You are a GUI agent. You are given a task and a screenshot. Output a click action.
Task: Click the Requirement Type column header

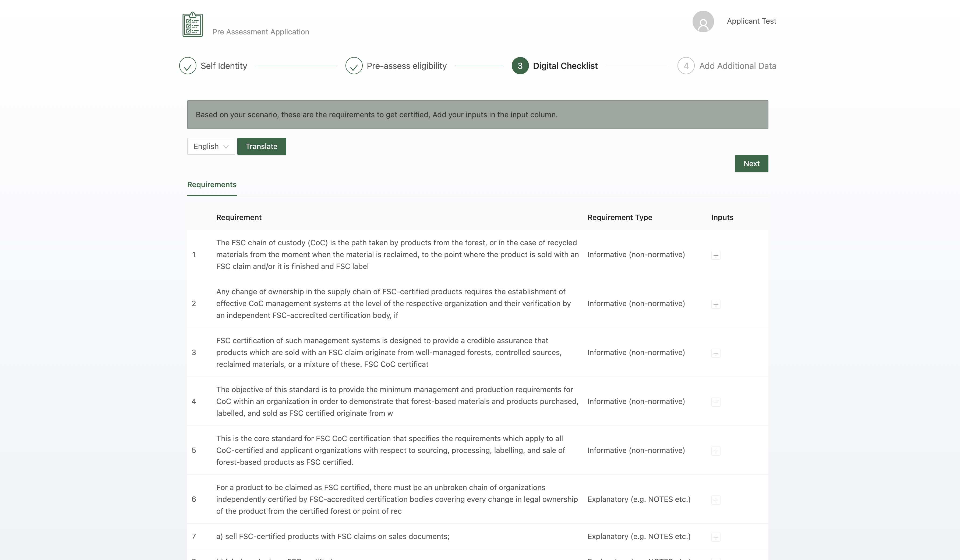coord(619,218)
